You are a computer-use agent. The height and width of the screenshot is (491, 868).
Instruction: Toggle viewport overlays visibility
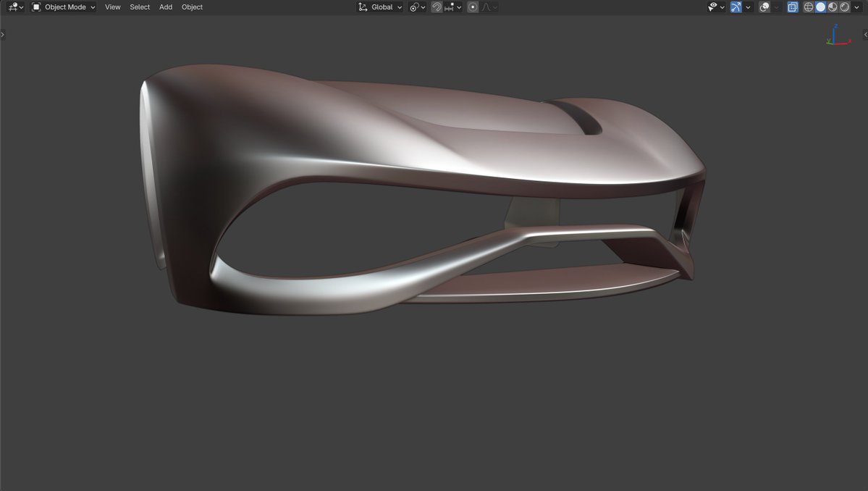point(764,7)
